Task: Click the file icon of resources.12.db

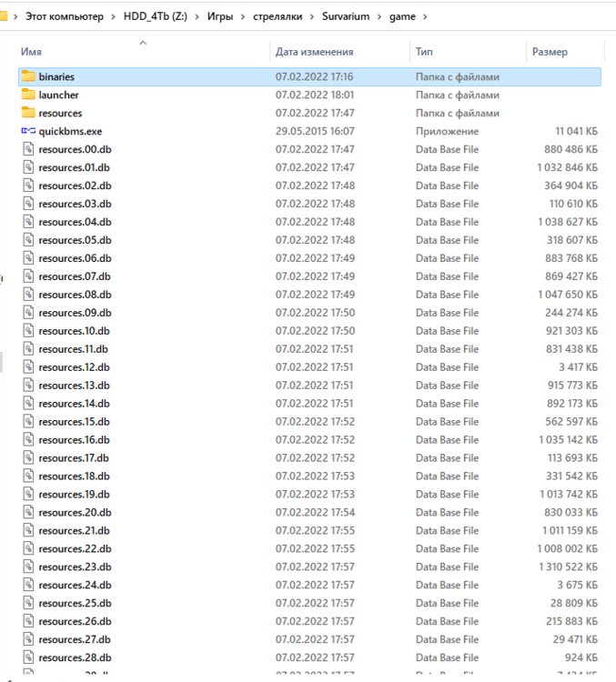Action: (28, 367)
